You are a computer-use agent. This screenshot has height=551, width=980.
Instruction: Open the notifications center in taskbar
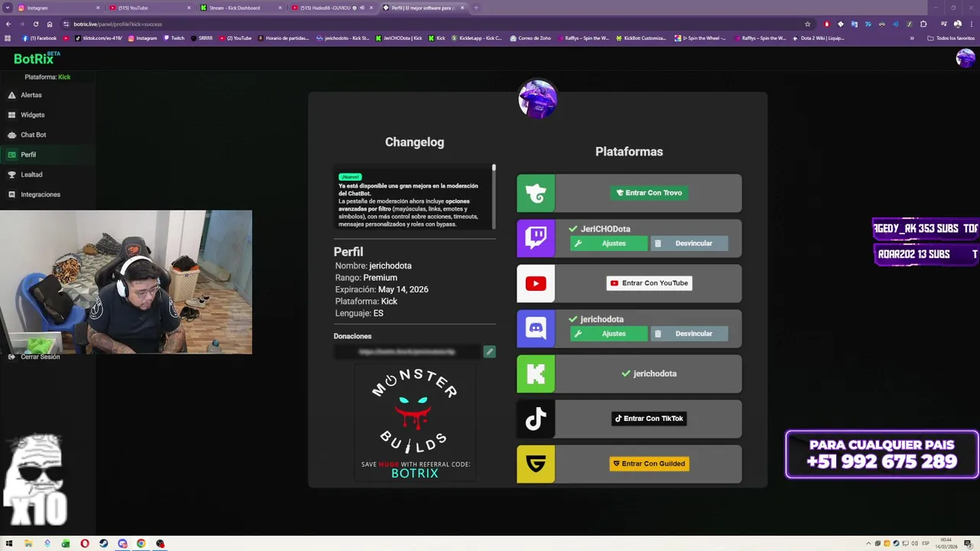click(x=968, y=543)
